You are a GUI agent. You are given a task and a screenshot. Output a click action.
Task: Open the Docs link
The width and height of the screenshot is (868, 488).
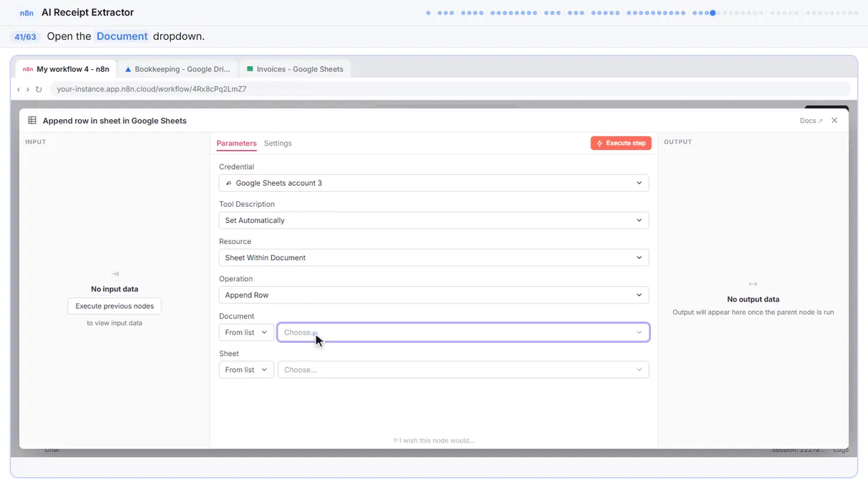tap(811, 121)
